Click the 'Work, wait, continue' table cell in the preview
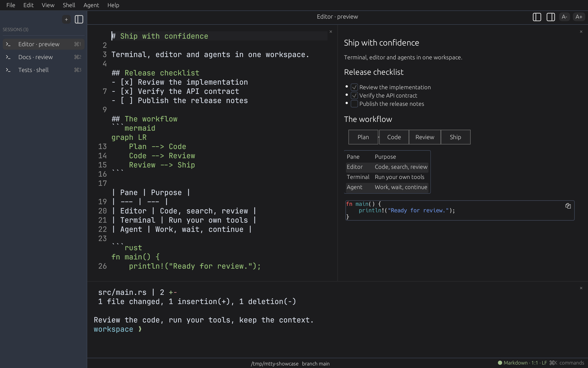This screenshot has width=588, height=368. coord(401,187)
